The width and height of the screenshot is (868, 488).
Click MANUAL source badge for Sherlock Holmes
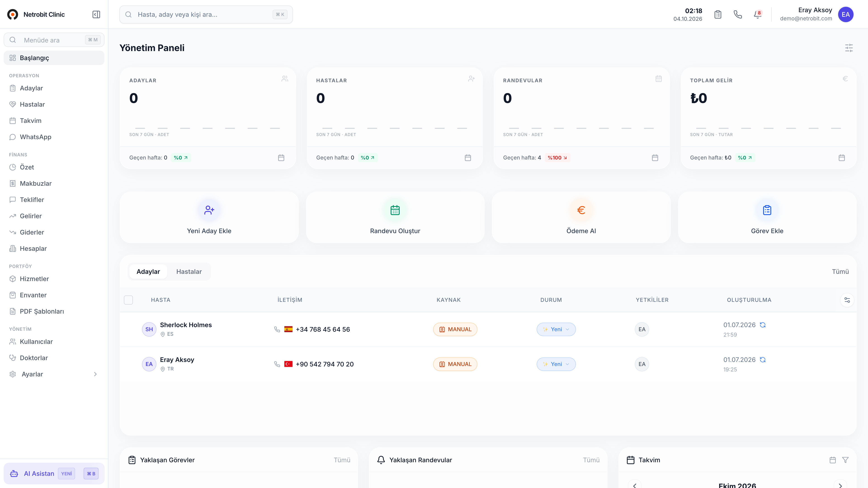tap(455, 329)
